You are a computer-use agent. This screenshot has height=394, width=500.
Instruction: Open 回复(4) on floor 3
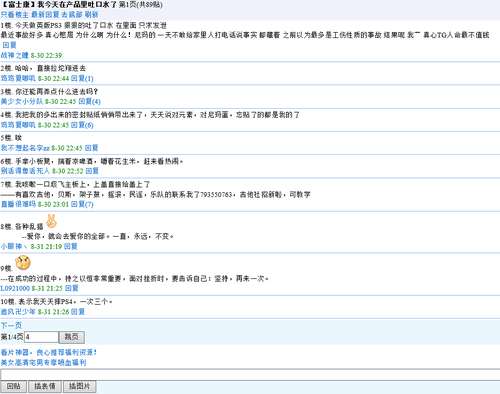point(89,101)
